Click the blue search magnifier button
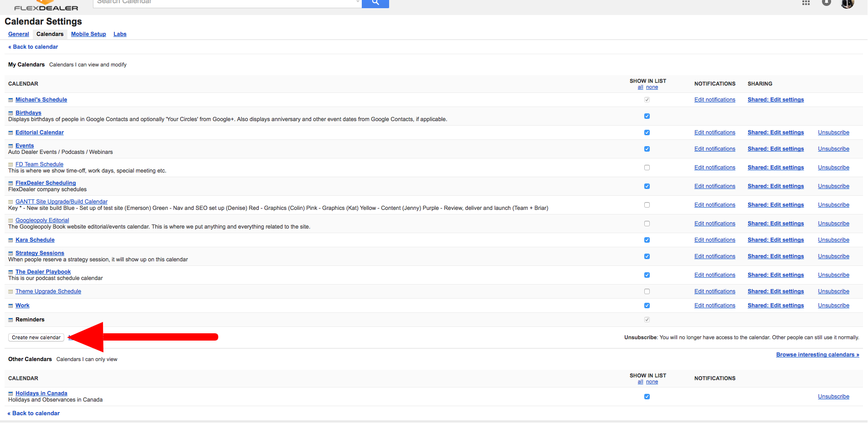The image size is (868, 428). click(375, 3)
